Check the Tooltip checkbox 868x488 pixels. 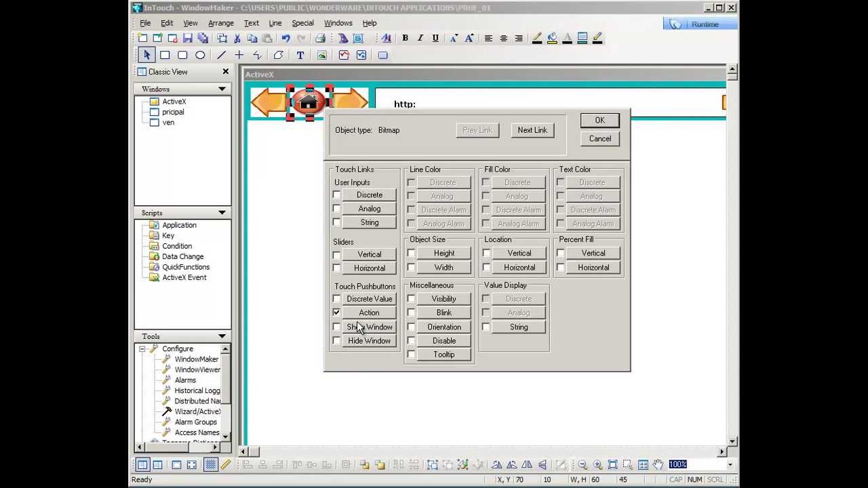[411, 354]
